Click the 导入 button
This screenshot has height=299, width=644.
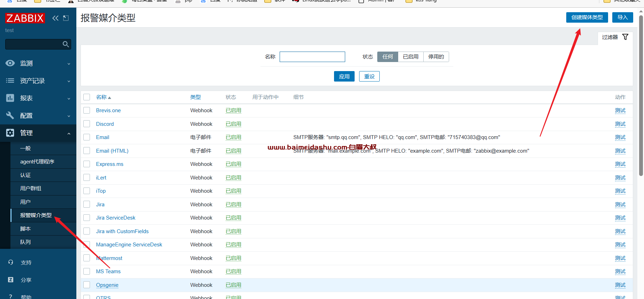tap(622, 17)
